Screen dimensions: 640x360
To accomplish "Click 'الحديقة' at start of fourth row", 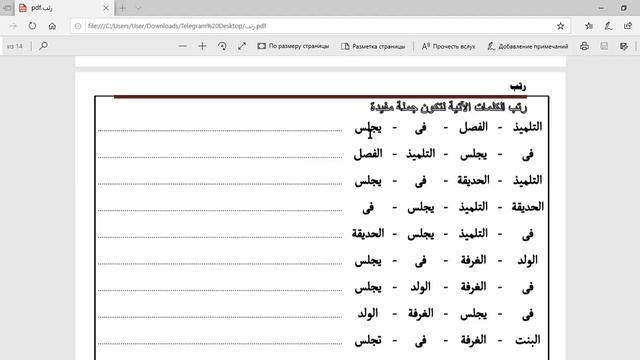I will (x=527, y=207).
